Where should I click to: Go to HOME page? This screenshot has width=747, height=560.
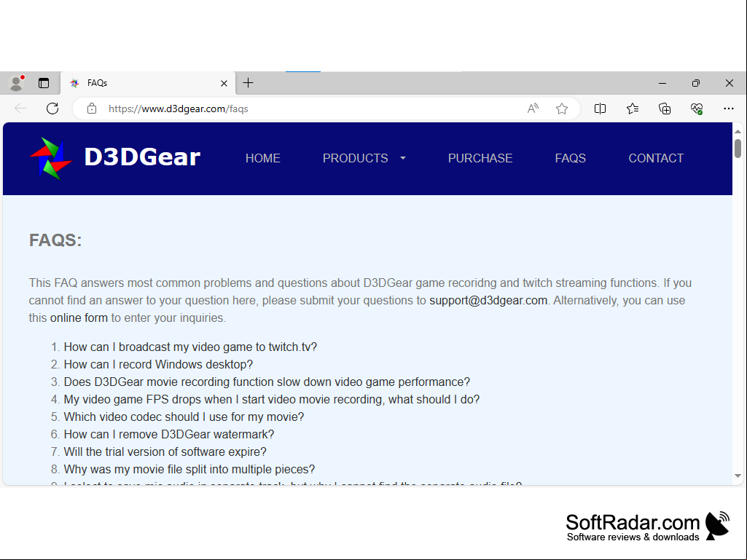point(263,158)
